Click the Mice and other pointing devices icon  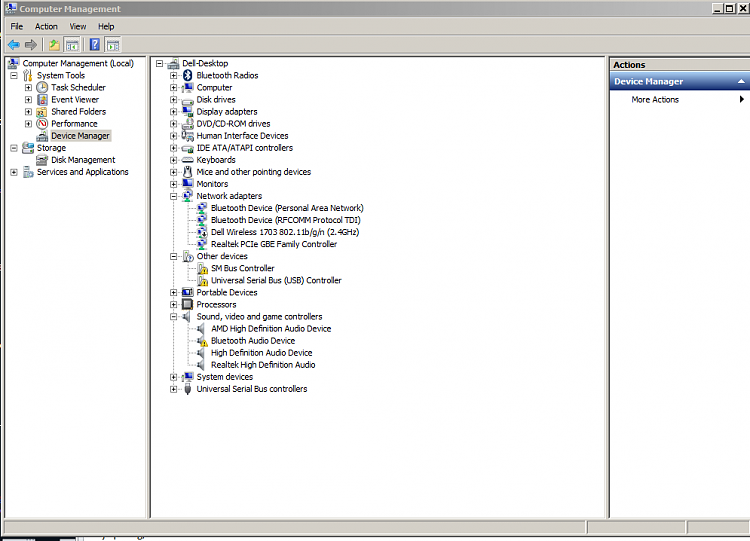(x=188, y=172)
